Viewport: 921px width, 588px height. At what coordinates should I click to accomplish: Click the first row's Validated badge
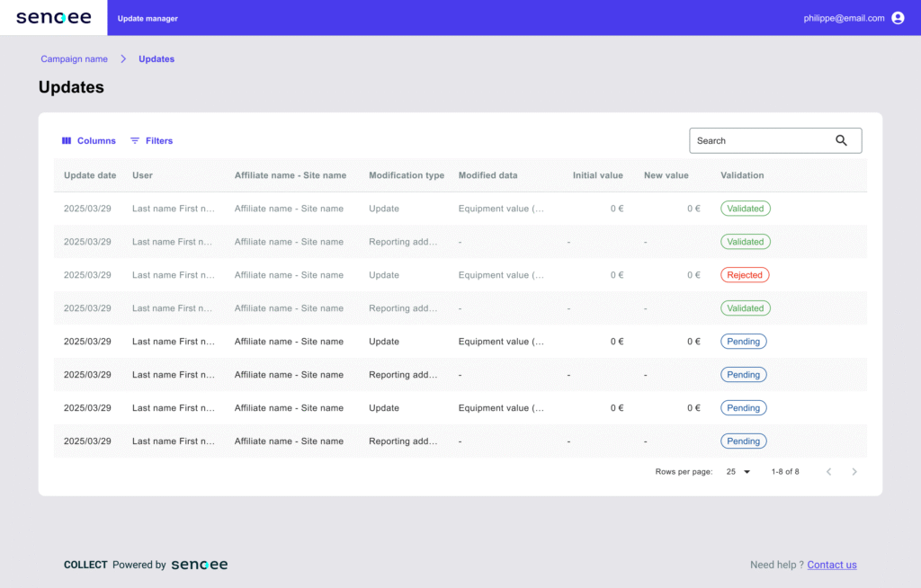click(745, 209)
